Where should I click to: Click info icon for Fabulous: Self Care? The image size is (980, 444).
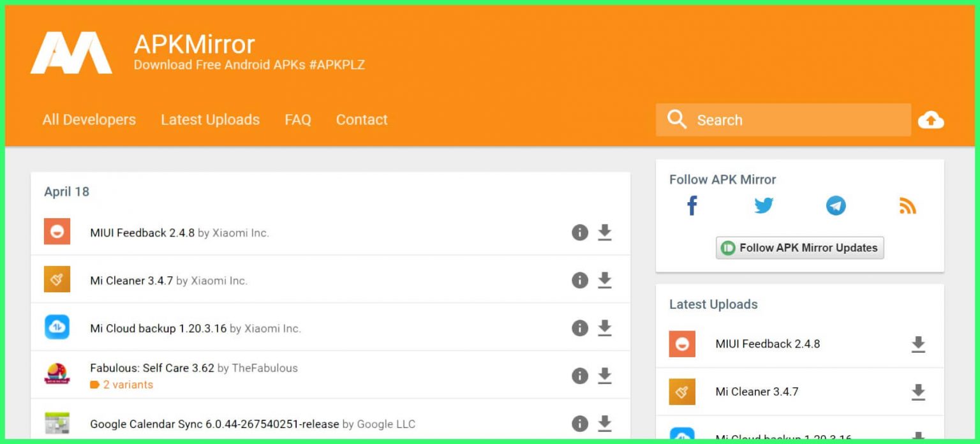tap(579, 376)
